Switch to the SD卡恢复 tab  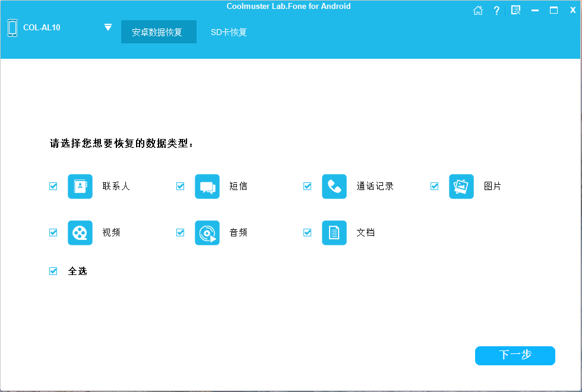[228, 31]
